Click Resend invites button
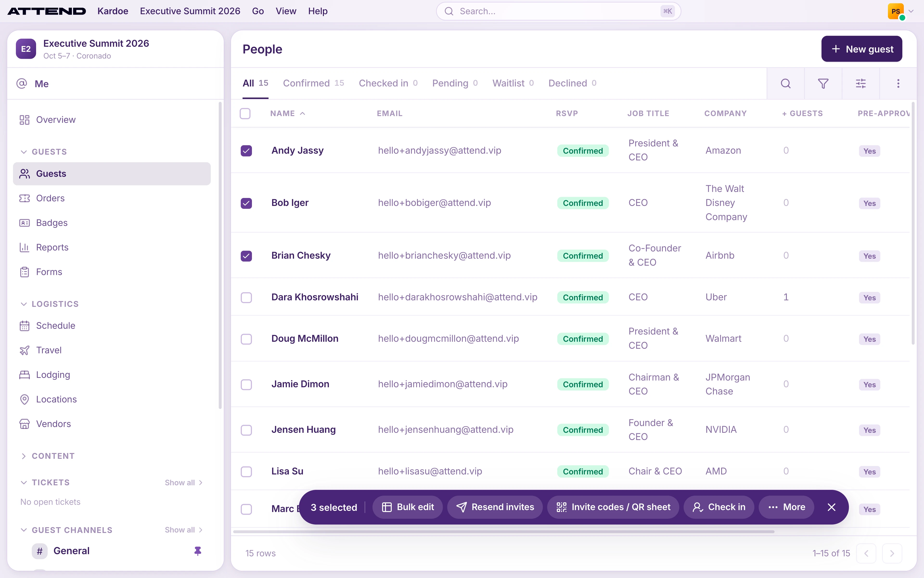The width and height of the screenshot is (924, 578). (x=495, y=507)
